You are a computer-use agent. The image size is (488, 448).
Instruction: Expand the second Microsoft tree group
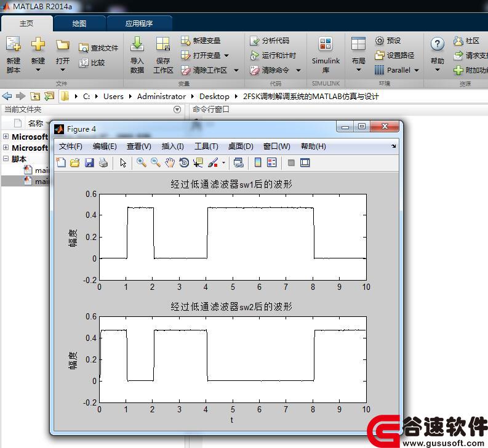point(6,148)
